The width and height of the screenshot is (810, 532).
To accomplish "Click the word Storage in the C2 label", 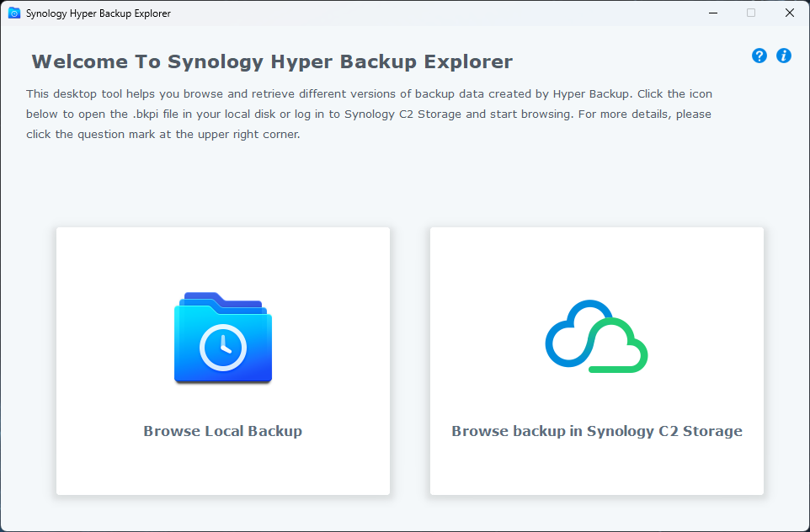I will [x=712, y=431].
